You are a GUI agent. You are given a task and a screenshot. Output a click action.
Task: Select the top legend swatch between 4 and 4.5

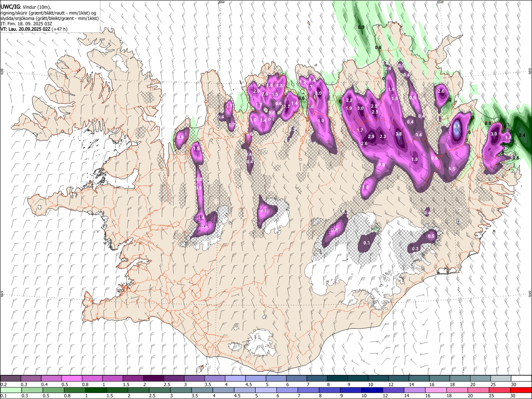235,378
